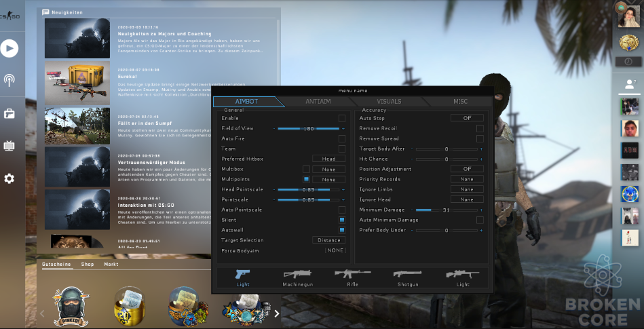Open the Shop tab
Viewport: 644px width, 329px height.
(x=87, y=265)
